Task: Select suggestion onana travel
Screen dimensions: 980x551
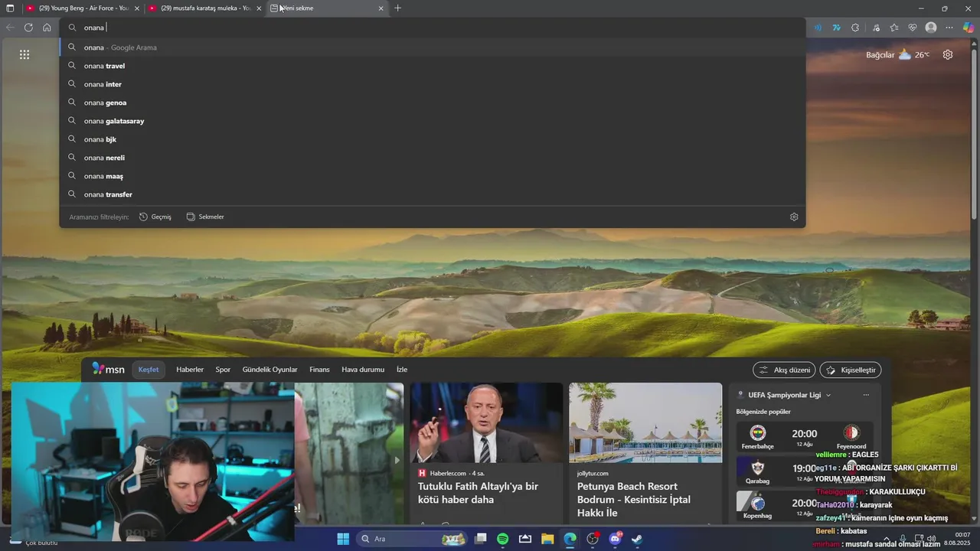Action: (x=433, y=66)
